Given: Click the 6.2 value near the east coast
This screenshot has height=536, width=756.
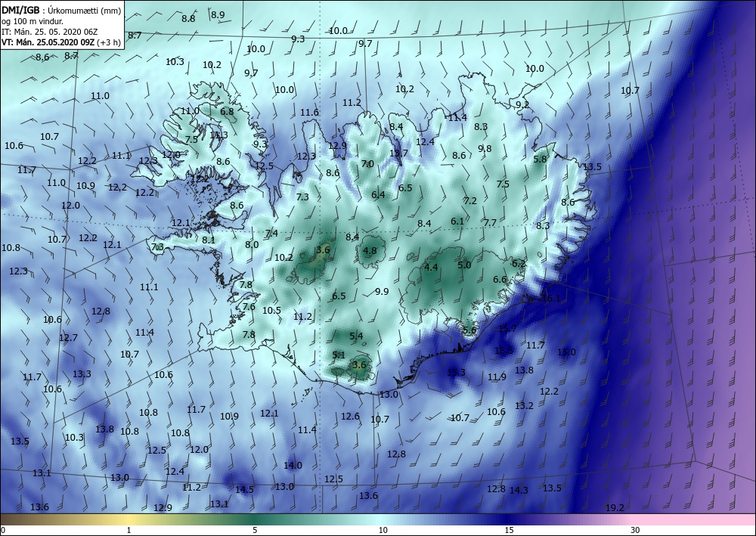Looking at the screenshot, I should 519,263.
